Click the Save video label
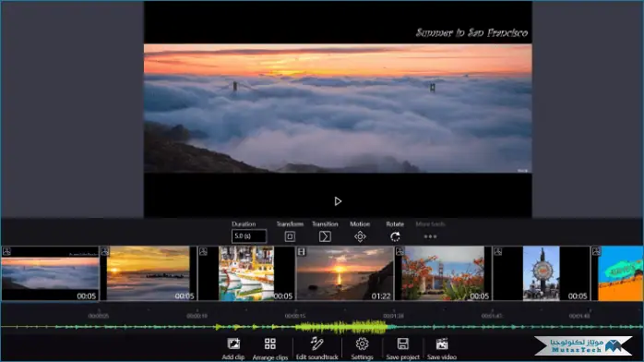The width and height of the screenshot is (644, 362). [x=442, y=357]
